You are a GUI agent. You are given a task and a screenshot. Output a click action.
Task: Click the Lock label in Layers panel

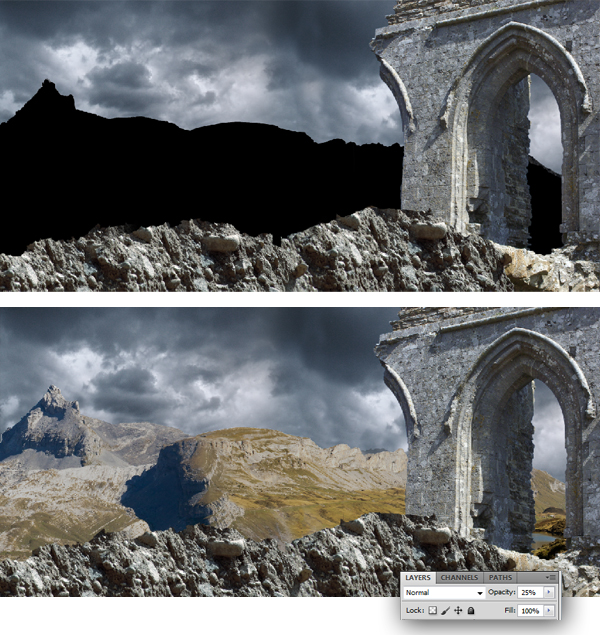[x=415, y=610]
